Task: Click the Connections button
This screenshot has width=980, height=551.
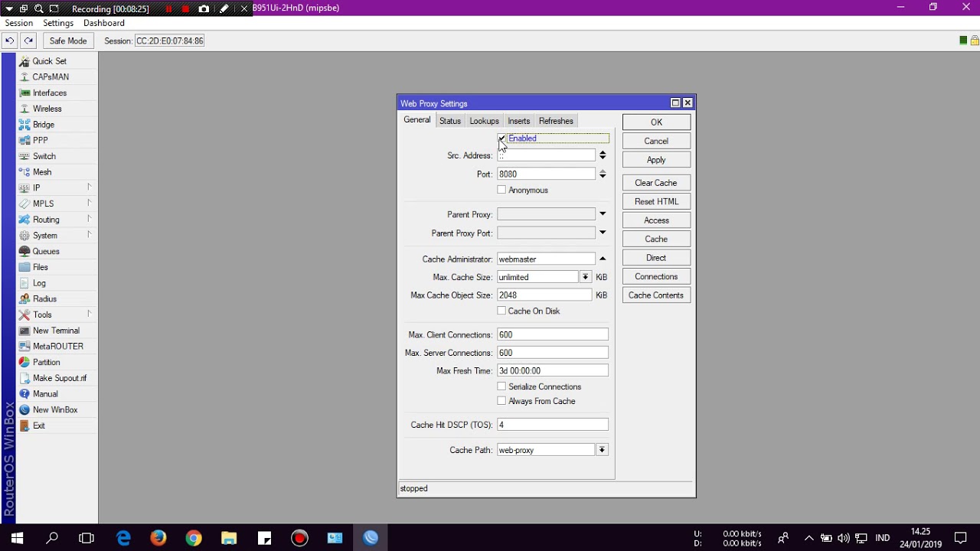Action: 656,276
